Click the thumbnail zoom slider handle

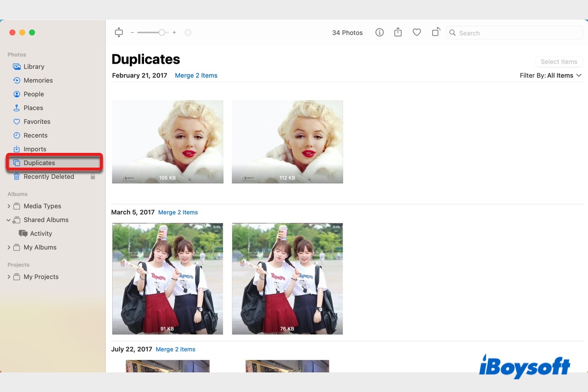(x=162, y=33)
